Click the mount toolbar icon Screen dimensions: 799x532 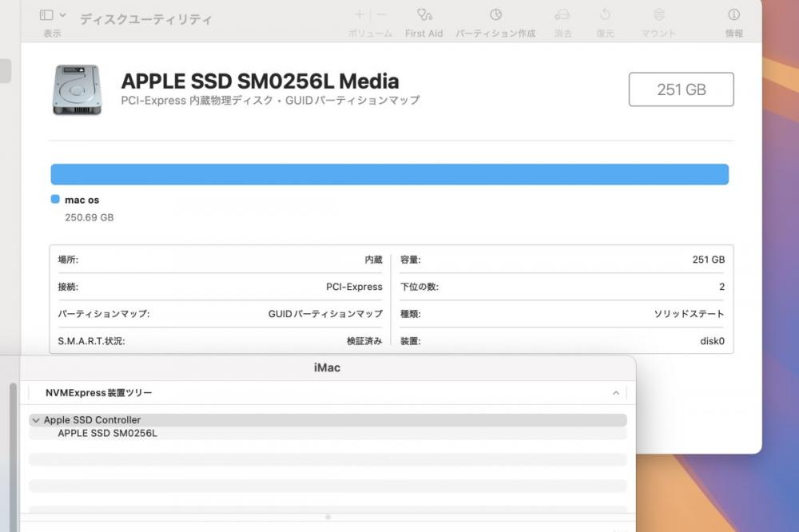click(659, 14)
